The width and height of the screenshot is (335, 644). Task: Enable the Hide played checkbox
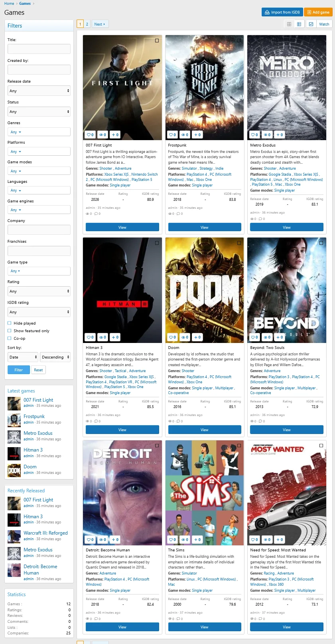click(9, 323)
